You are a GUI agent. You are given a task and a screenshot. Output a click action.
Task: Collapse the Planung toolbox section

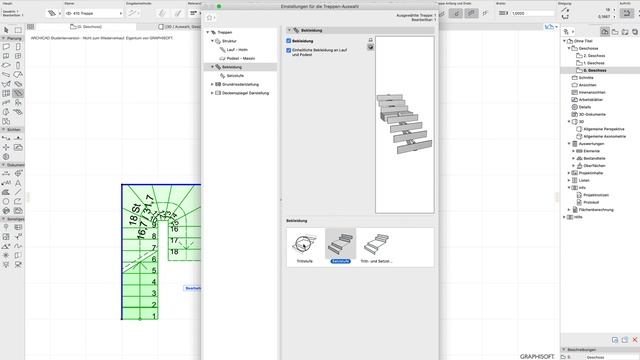(x=3, y=38)
